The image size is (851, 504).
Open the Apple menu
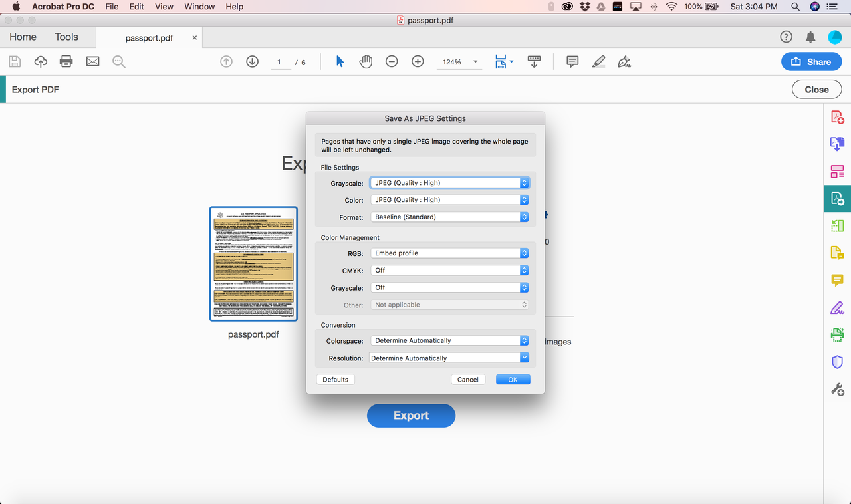pos(16,6)
